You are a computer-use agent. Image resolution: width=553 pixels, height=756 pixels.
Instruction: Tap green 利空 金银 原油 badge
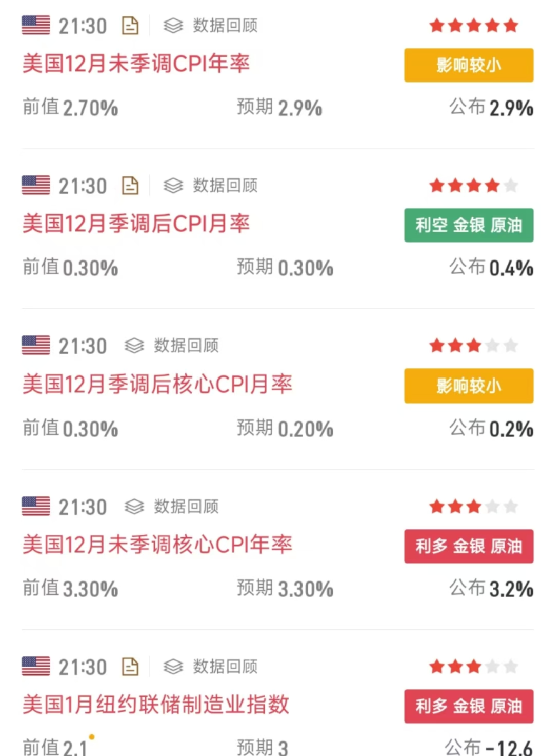pyautogui.click(x=469, y=225)
